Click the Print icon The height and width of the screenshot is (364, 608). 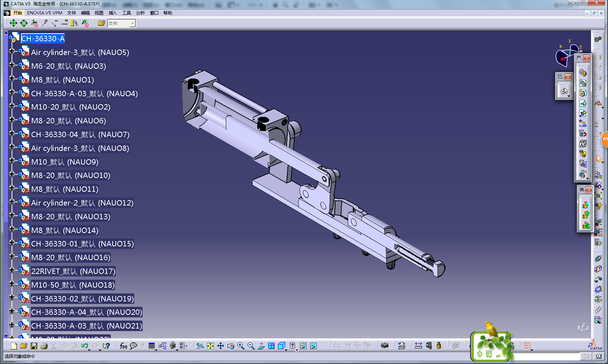click(44, 346)
